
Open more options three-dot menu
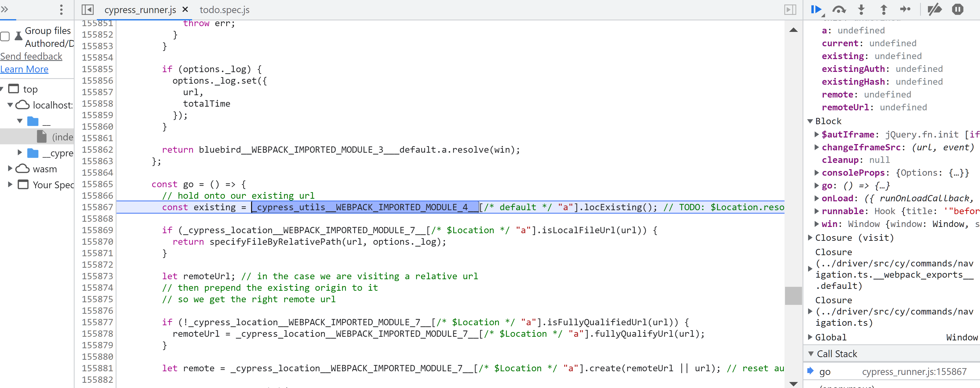61,9
